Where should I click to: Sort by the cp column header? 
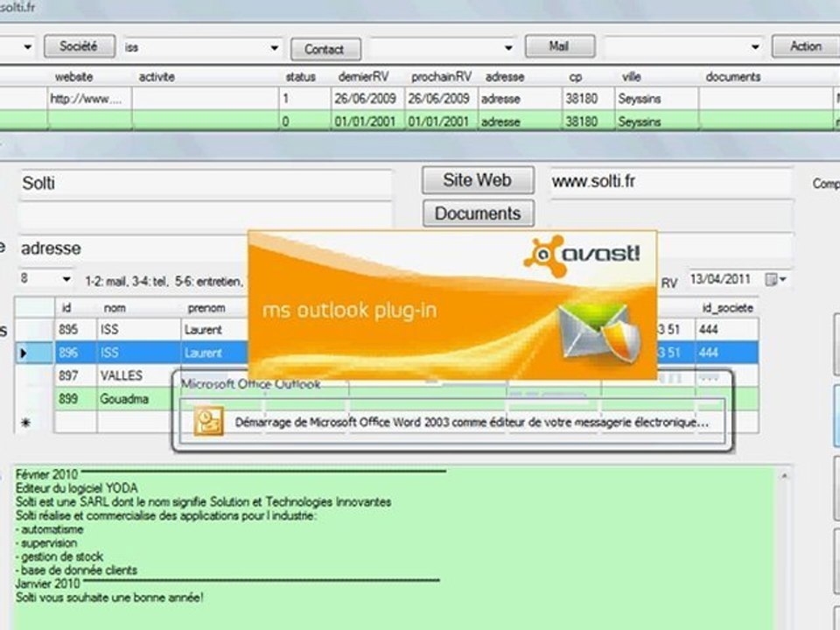[x=576, y=77]
